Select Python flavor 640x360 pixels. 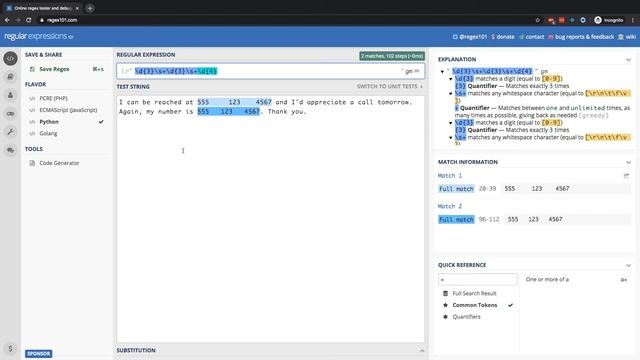point(49,122)
